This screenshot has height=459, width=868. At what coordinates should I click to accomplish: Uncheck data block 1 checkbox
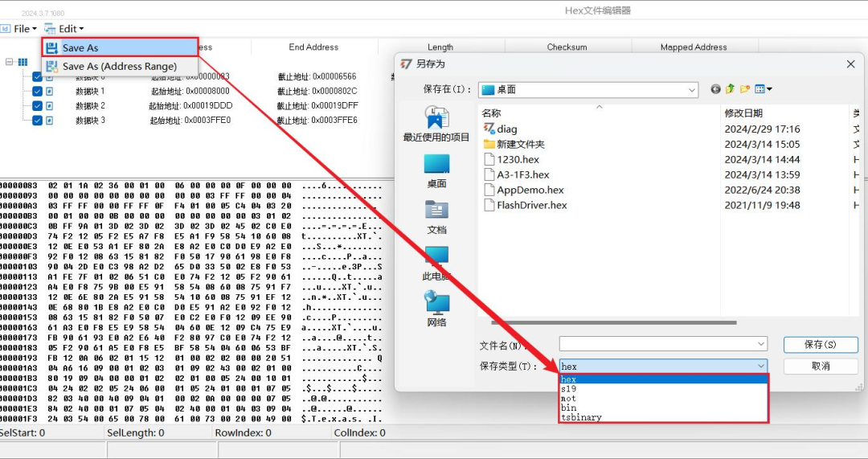pyautogui.click(x=37, y=91)
